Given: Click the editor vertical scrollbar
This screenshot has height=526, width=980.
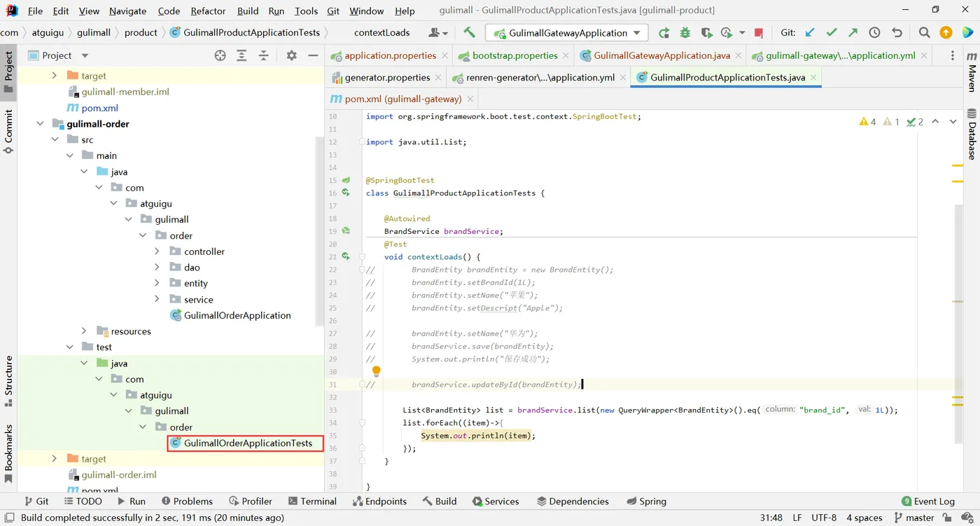Looking at the screenshot, I should point(958,322).
